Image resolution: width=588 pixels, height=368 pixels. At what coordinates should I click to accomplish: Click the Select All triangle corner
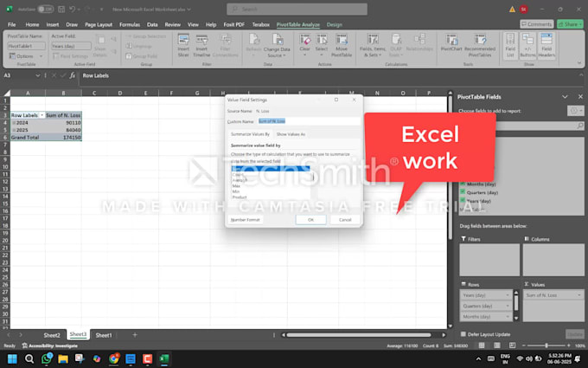[x=6, y=93]
